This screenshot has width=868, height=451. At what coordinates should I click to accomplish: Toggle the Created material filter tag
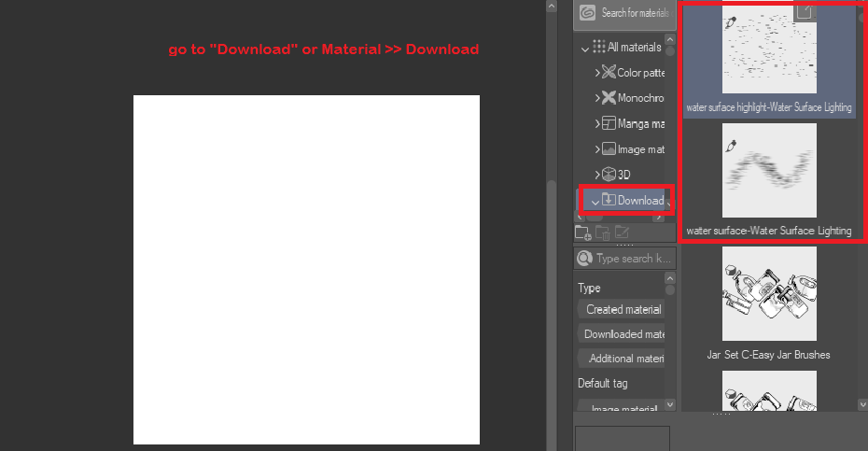621,309
